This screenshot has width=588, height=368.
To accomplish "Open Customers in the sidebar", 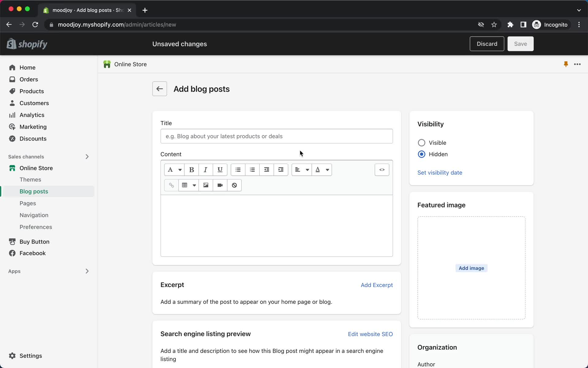I will (34, 103).
